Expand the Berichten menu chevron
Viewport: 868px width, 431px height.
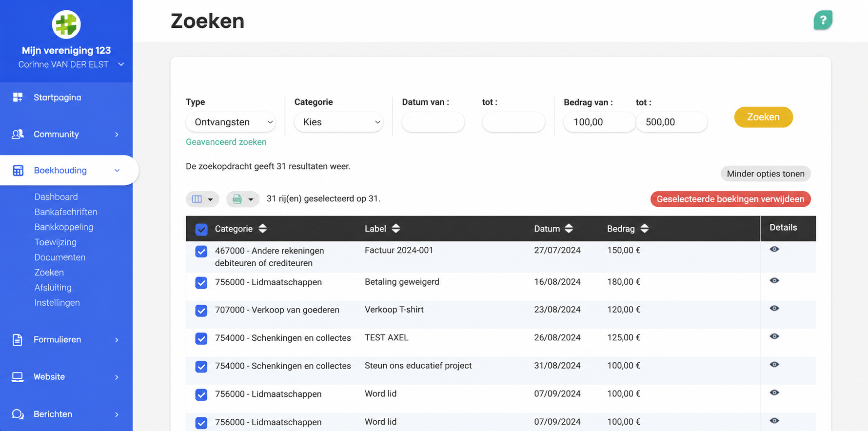pyautogui.click(x=117, y=414)
